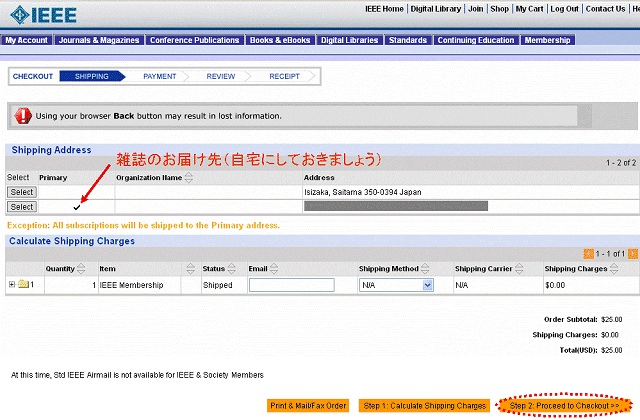
Task: Click the PAYMENT step
Action: [x=160, y=76]
